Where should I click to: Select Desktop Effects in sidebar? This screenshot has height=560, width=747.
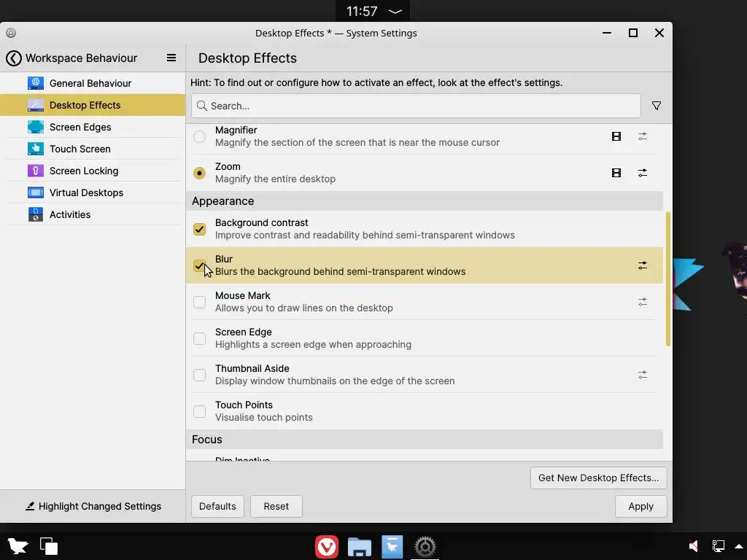93,105
